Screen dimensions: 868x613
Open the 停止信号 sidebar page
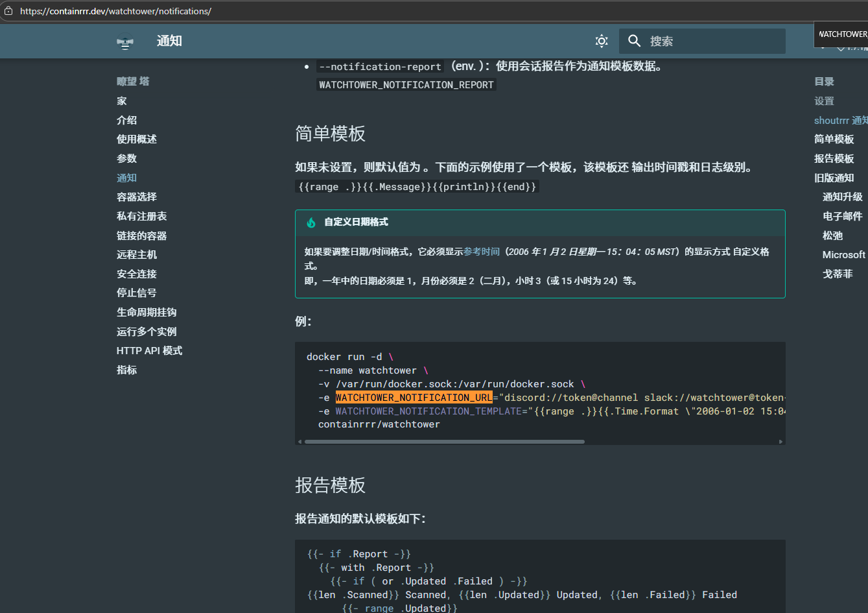(x=137, y=293)
